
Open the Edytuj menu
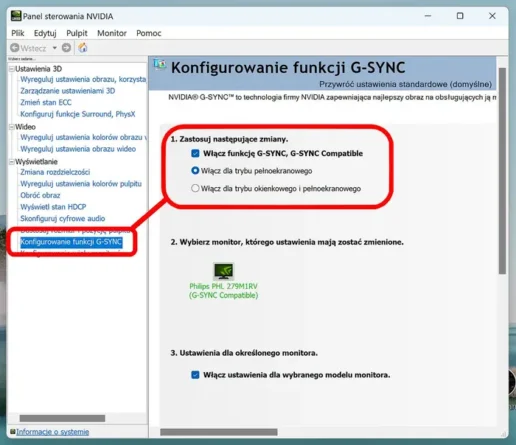point(45,33)
